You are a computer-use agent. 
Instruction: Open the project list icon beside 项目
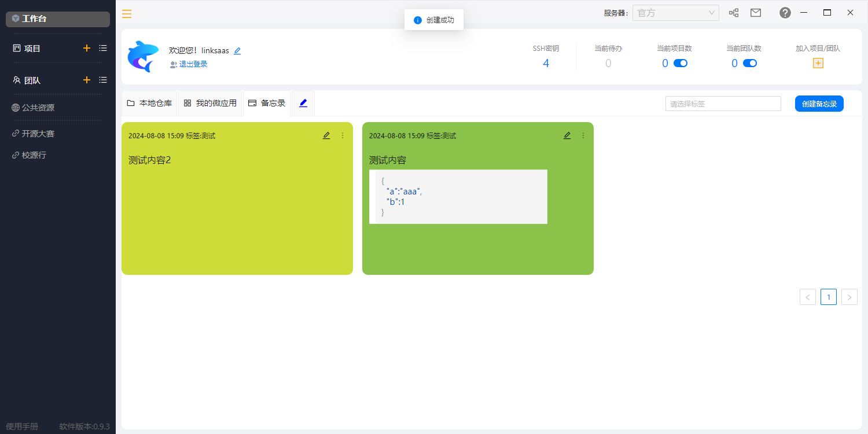coord(103,48)
